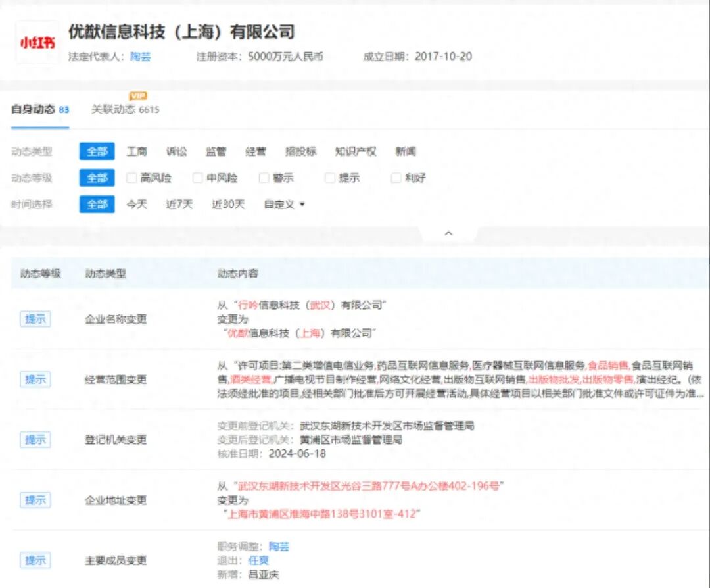Check the 中风险 checkbox
The height and width of the screenshot is (588, 710).
point(198,178)
